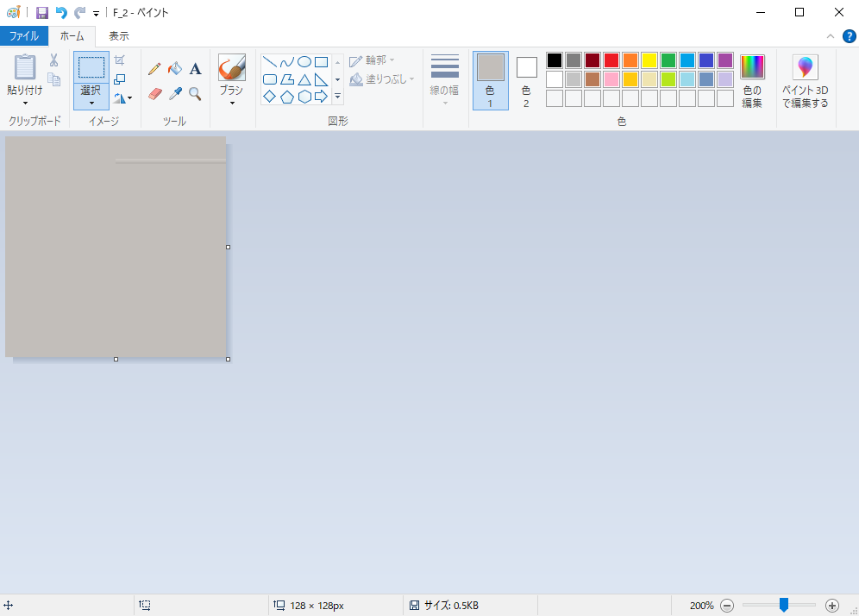The width and height of the screenshot is (859, 616).
Task: Pick the orange color swatch
Action: click(x=630, y=60)
